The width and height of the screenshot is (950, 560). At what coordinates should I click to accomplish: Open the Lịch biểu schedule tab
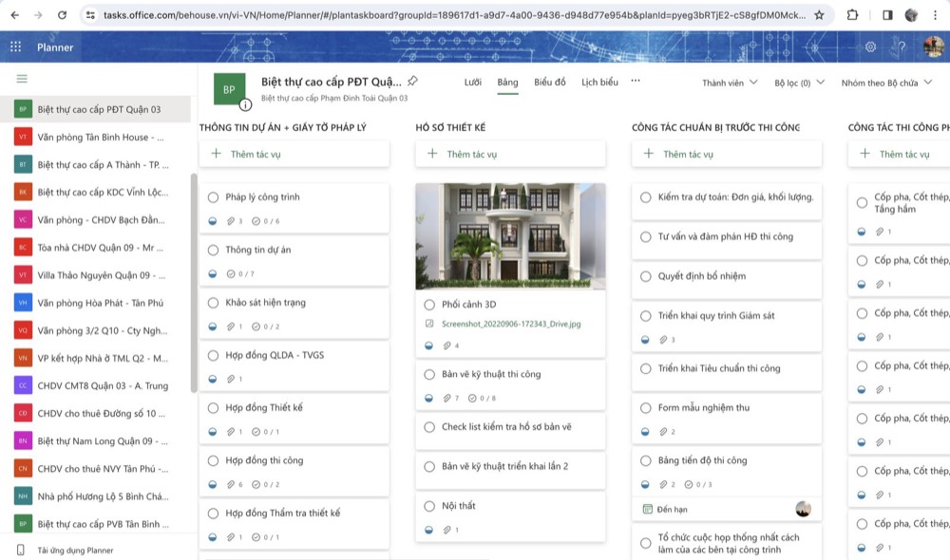coord(599,82)
